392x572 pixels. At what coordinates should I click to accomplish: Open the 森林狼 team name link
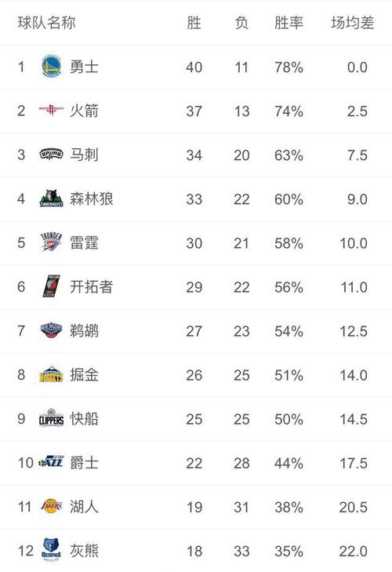[92, 199]
